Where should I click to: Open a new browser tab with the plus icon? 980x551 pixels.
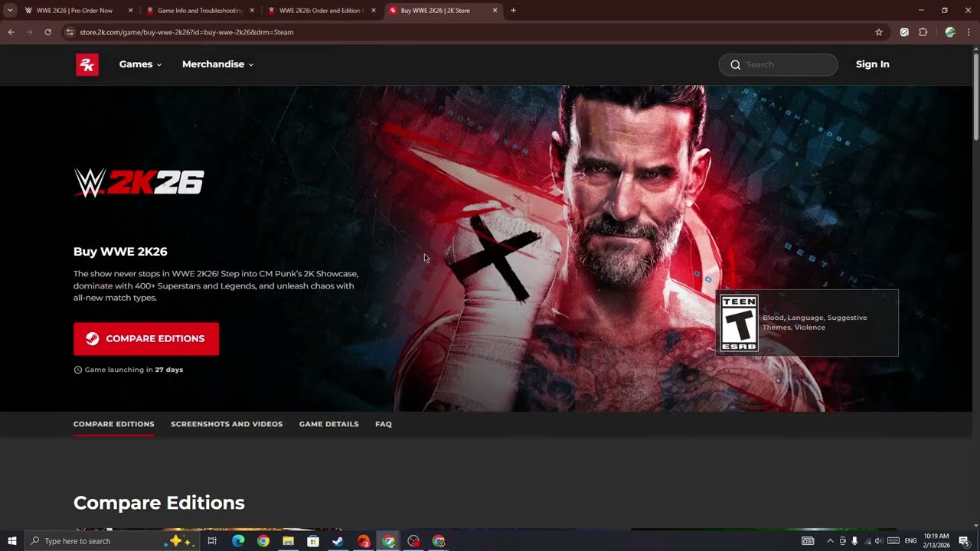point(513,11)
